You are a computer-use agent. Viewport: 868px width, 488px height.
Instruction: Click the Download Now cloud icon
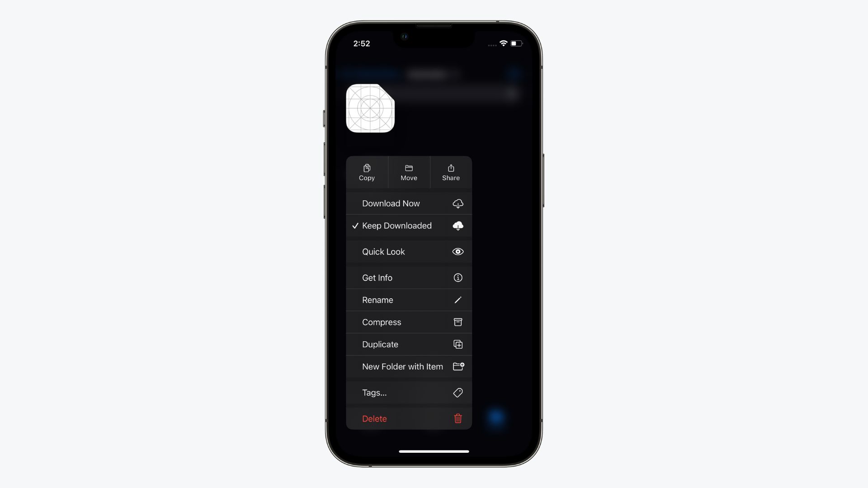coord(458,203)
